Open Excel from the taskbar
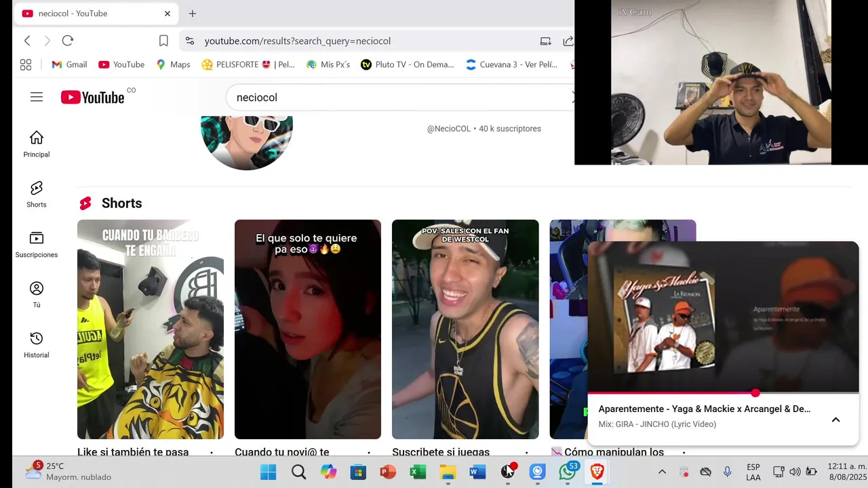Image resolution: width=868 pixels, height=488 pixels. (x=418, y=472)
